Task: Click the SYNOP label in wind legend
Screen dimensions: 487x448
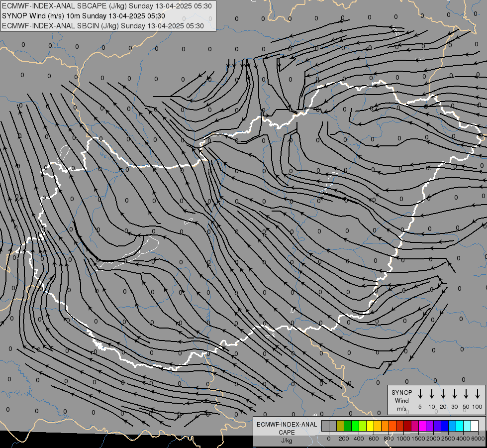Action: click(401, 393)
